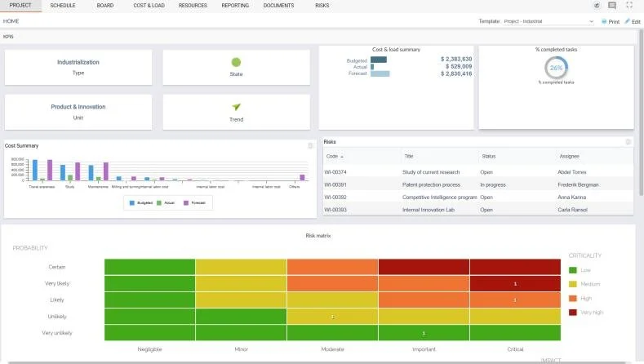The width and height of the screenshot is (644, 364).
Task: Select the Unlikely / Moderate matrix cell
Action: tap(332, 317)
